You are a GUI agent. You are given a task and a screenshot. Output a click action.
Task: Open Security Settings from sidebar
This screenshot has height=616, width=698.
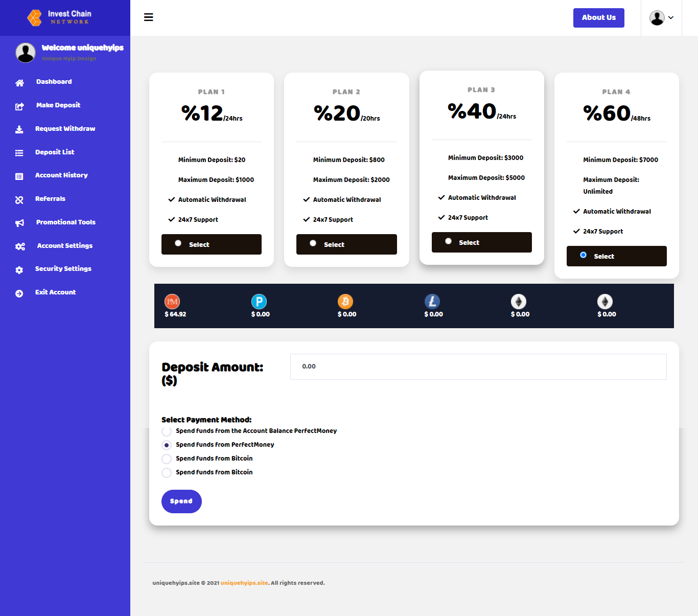63,269
